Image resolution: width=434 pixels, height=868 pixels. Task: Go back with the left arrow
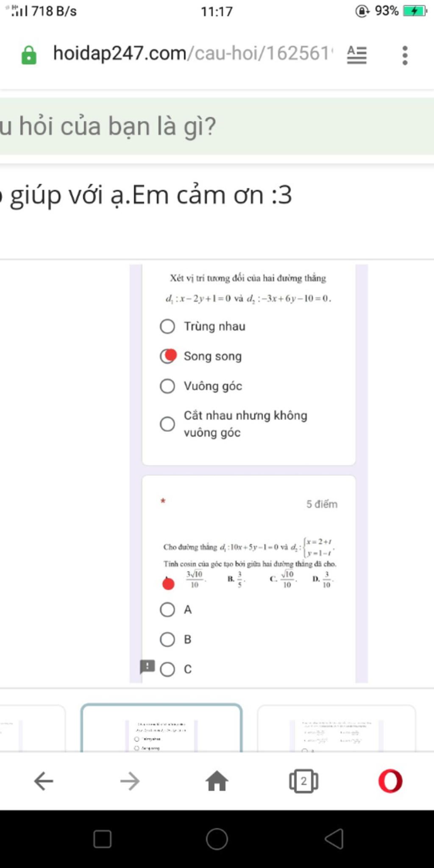(x=44, y=781)
